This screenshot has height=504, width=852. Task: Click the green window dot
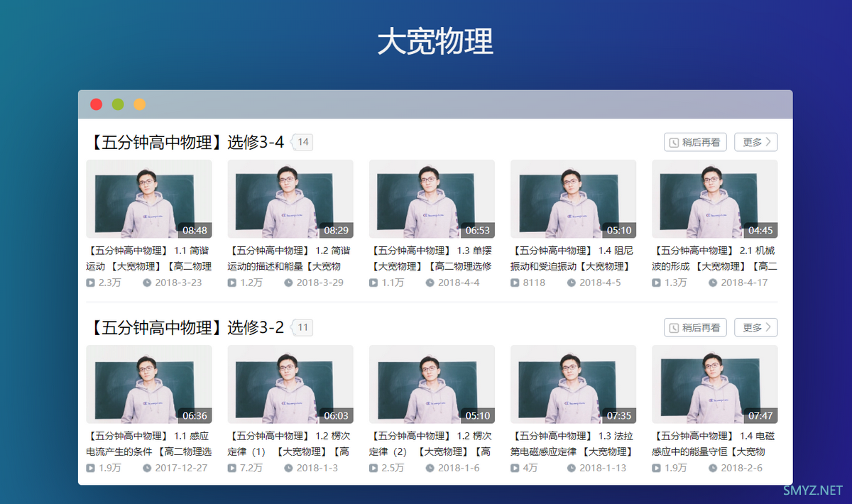pyautogui.click(x=118, y=104)
